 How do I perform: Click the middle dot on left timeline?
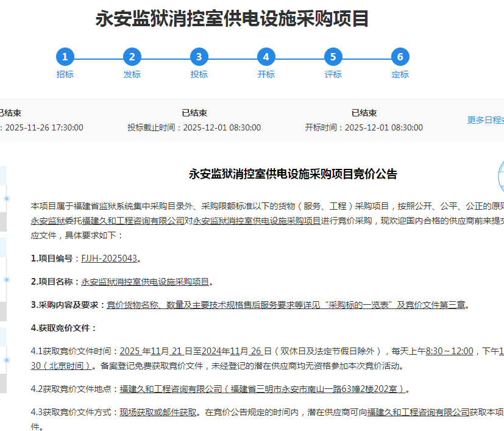click(7, 280)
